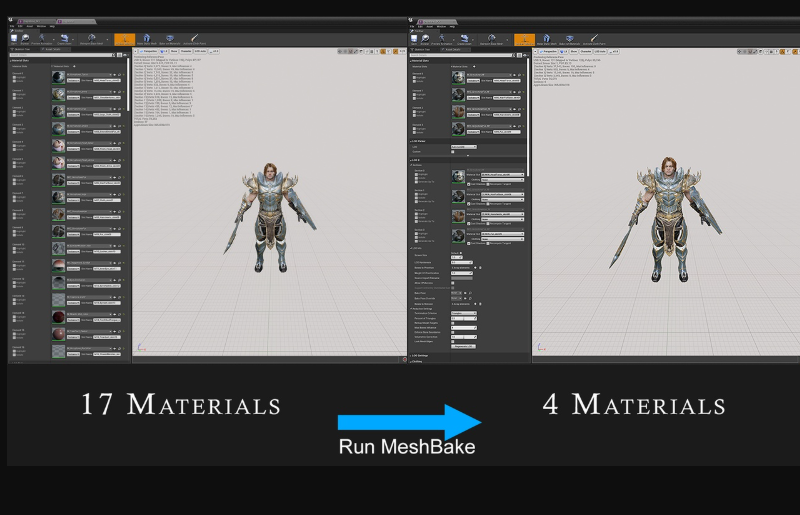Image resolution: width=800 pixels, height=515 pixels.
Task: Click add material slot plus icon, right editor
Action: click(474, 66)
